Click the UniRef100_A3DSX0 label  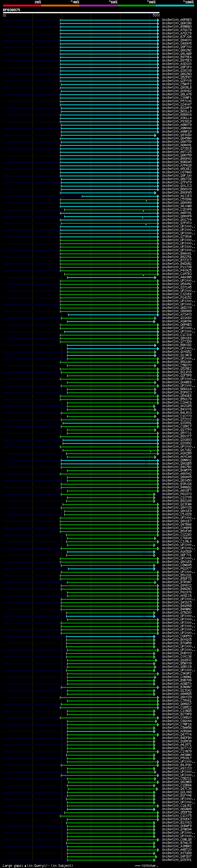177,64
